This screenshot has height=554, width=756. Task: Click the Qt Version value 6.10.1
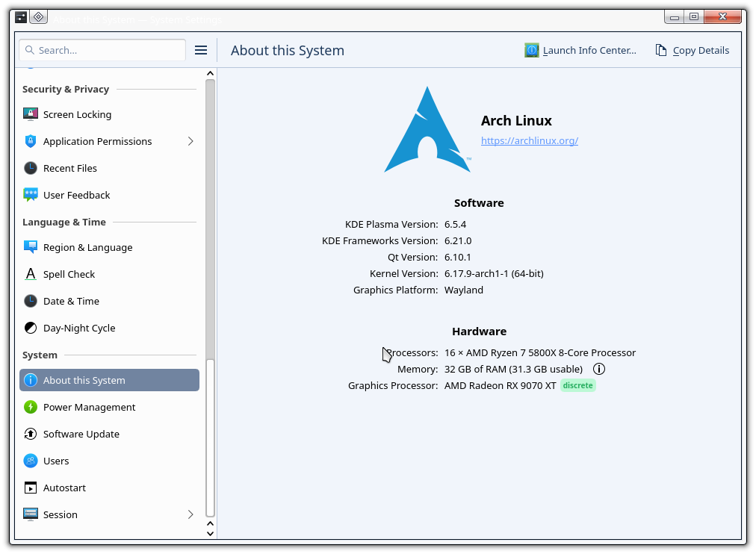457,258
